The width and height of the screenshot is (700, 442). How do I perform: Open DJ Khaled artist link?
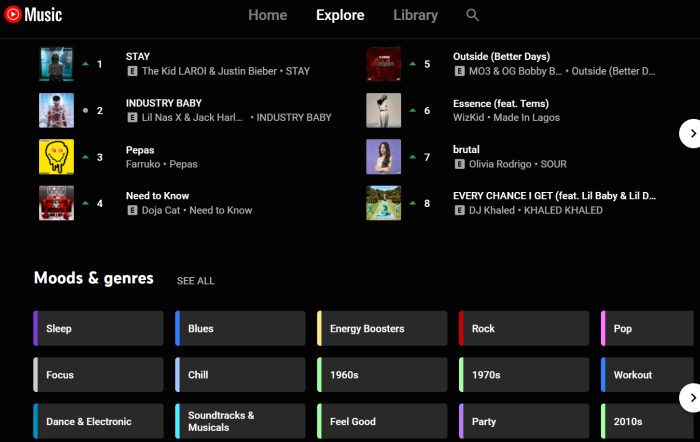[x=492, y=210]
